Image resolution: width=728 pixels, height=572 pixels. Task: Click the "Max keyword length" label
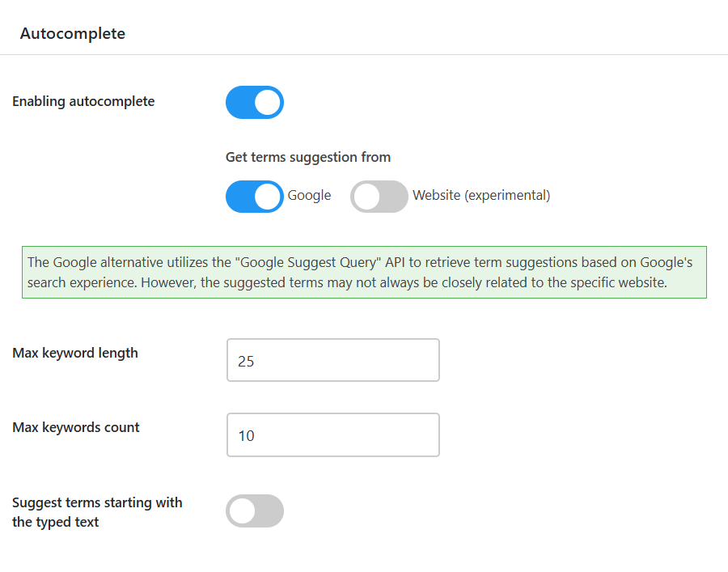tap(75, 353)
